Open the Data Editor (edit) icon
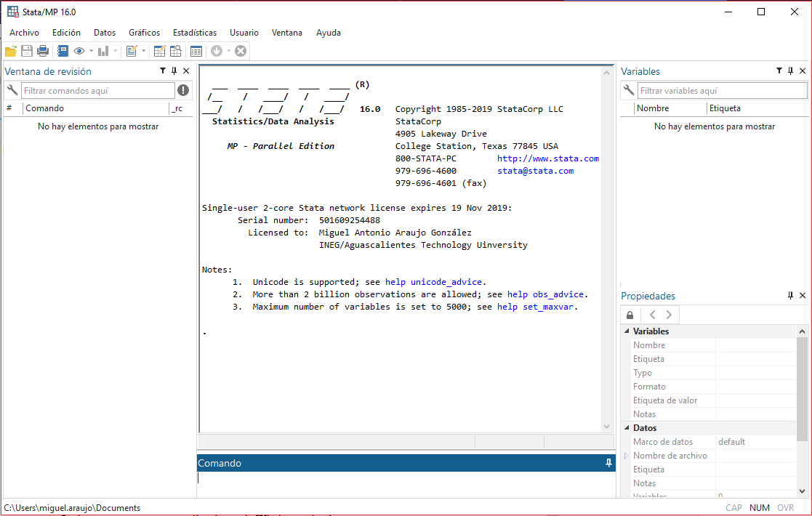812x516 pixels. (159, 51)
